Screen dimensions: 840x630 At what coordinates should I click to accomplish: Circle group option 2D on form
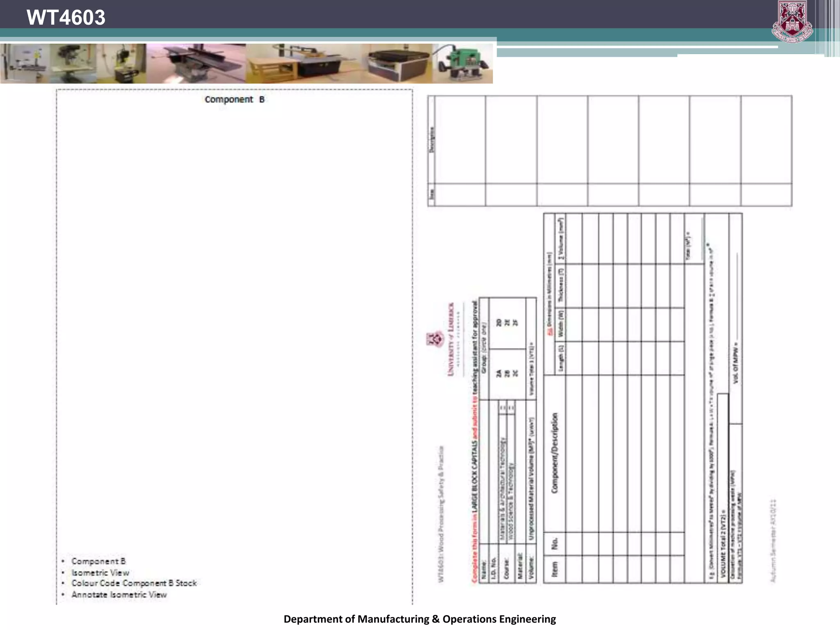click(499, 322)
